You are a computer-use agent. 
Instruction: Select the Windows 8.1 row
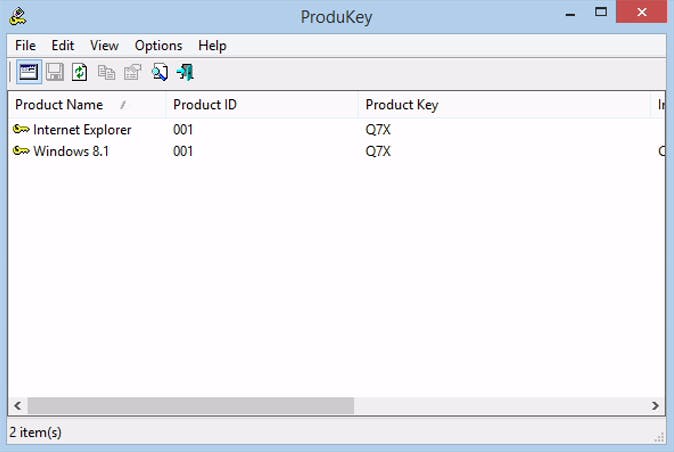pos(337,151)
